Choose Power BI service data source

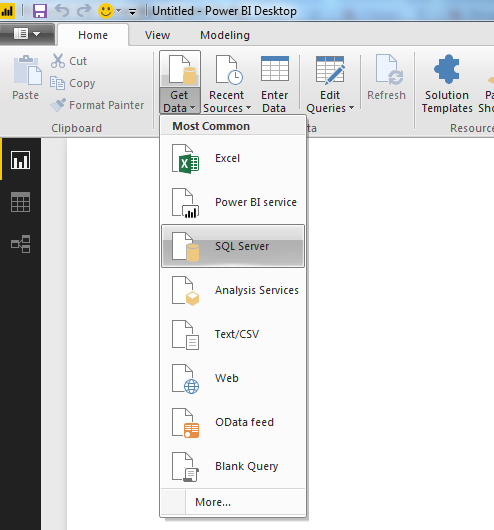(233, 202)
